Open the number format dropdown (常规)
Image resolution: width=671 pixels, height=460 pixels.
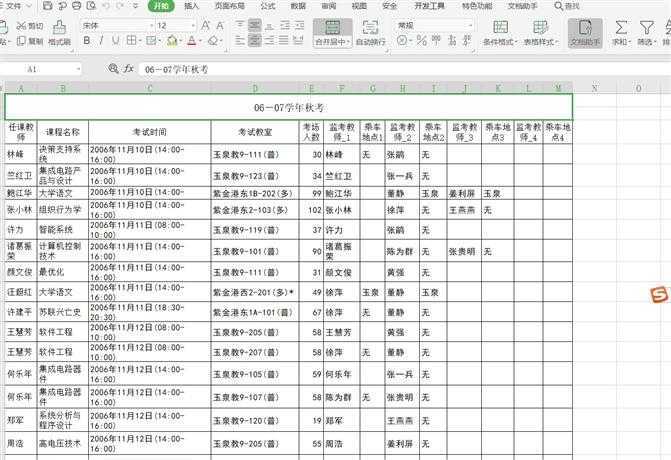(470, 26)
